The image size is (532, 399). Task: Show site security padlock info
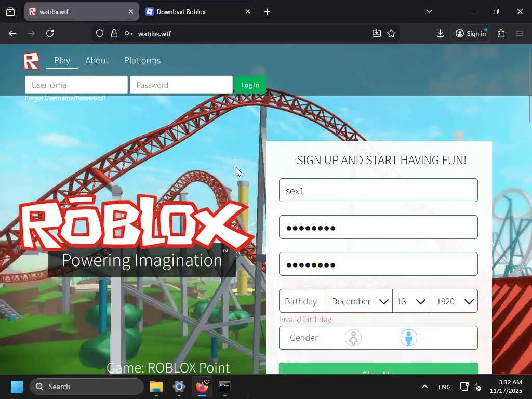pos(114,33)
